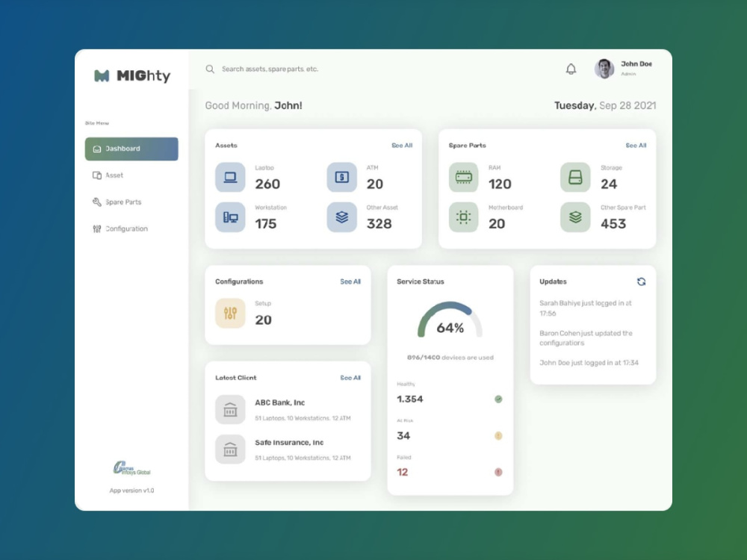See all Latest Client entries
The image size is (747, 560).
pos(350,378)
